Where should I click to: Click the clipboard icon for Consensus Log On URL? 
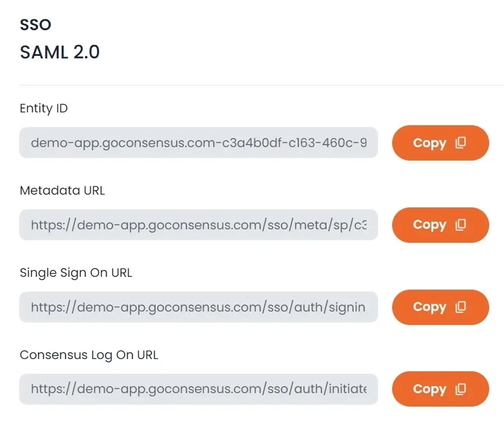460,389
